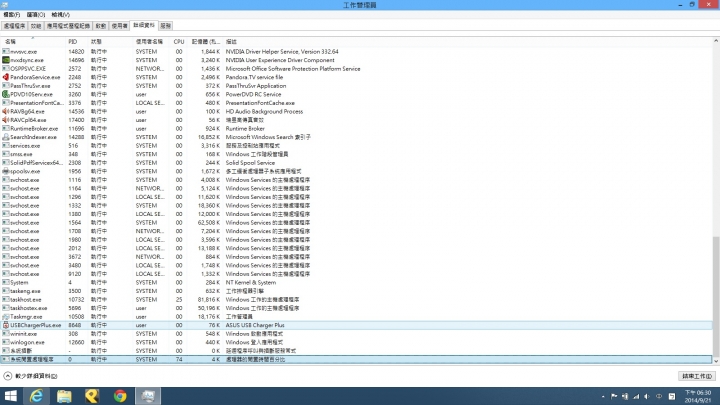Image resolution: width=720 pixels, height=405 pixels.
Task: Select the 系統閒置處理程序 (System Idle) row
Action: tap(356, 359)
